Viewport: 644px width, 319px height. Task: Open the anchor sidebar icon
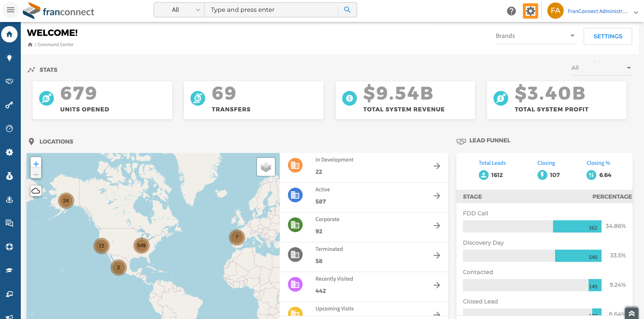tap(9, 199)
